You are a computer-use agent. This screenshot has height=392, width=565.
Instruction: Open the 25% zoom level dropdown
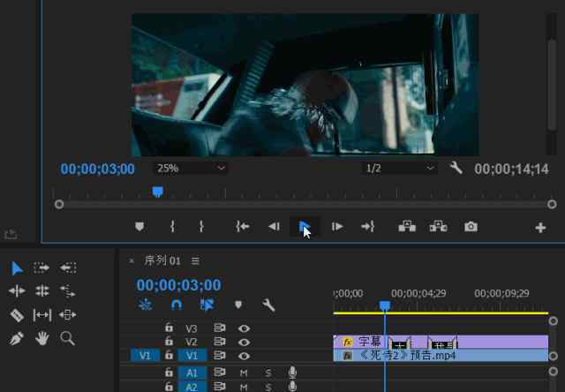point(191,168)
